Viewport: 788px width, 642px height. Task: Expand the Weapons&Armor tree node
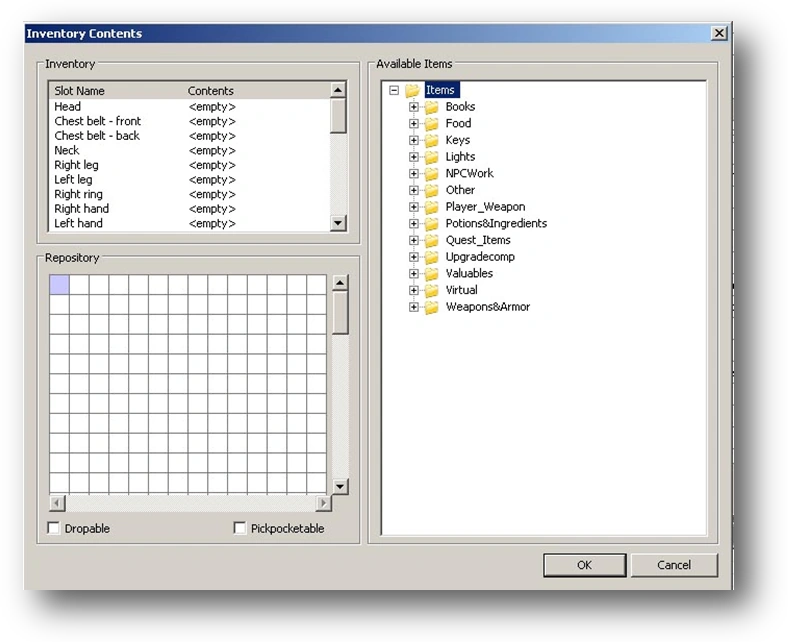click(414, 307)
